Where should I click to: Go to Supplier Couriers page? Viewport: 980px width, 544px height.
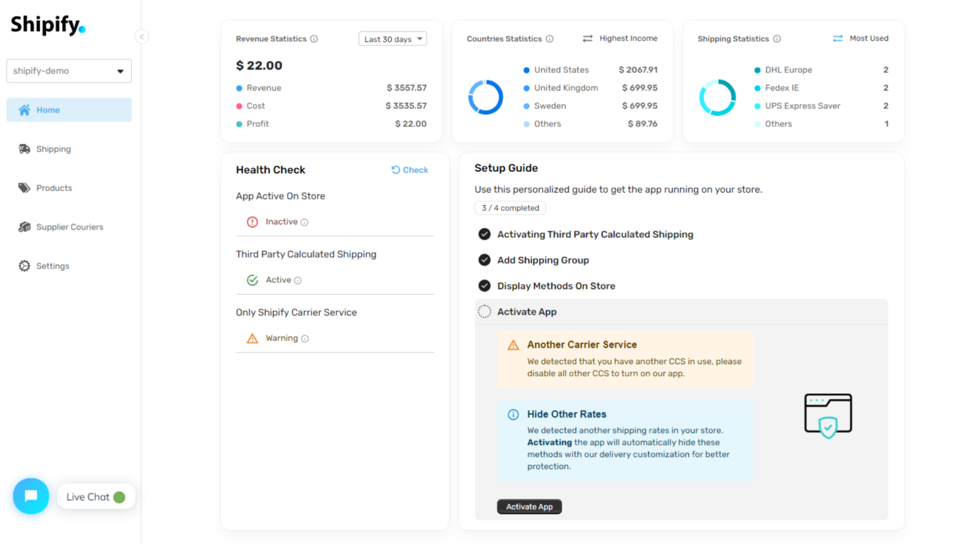tap(69, 227)
